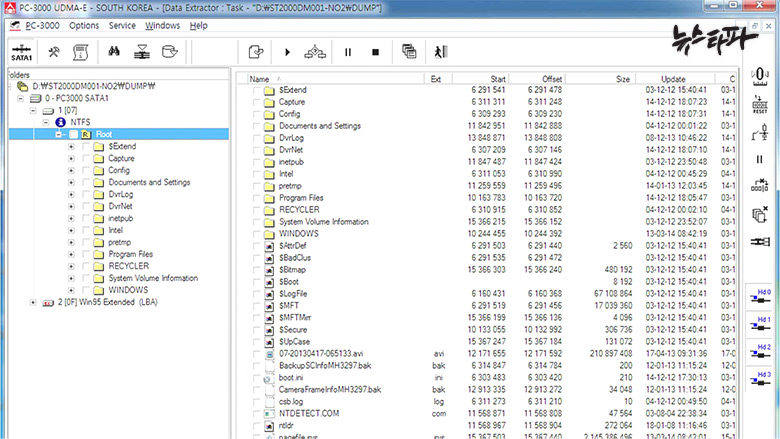Open the Options menu

pos(84,25)
